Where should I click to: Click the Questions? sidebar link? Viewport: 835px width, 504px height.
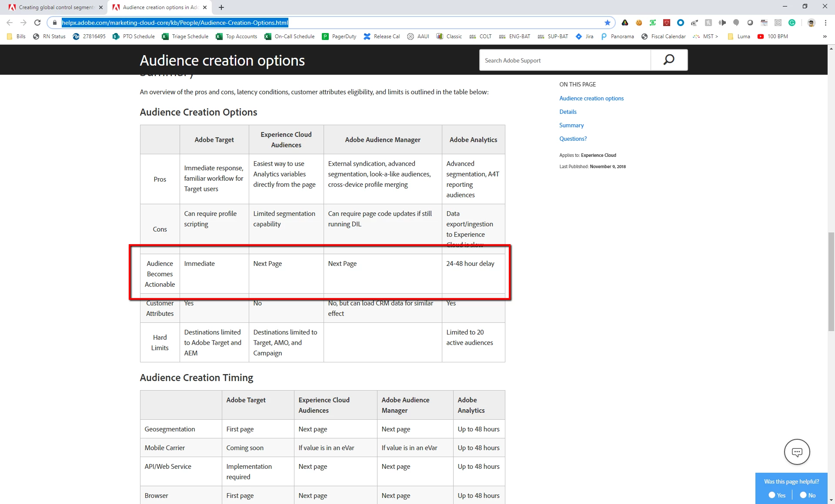(573, 139)
